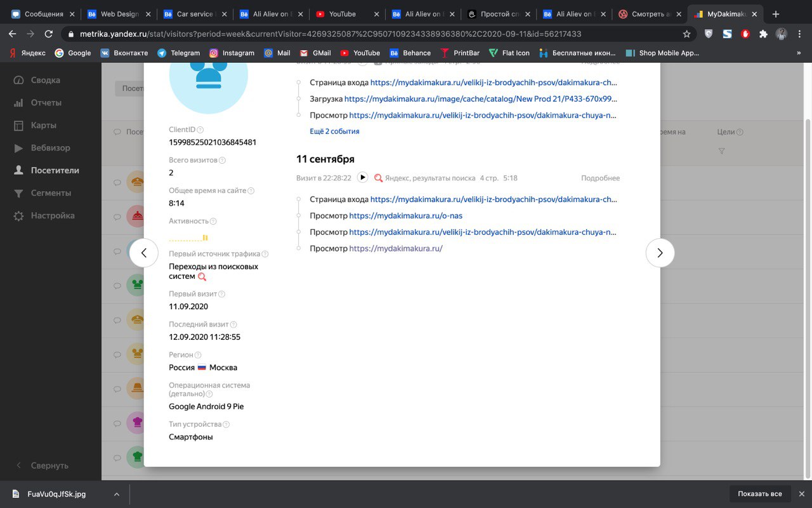Open help icon next to Всего визитов
This screenshot has width=812, height=508.
tap(222, 161)
